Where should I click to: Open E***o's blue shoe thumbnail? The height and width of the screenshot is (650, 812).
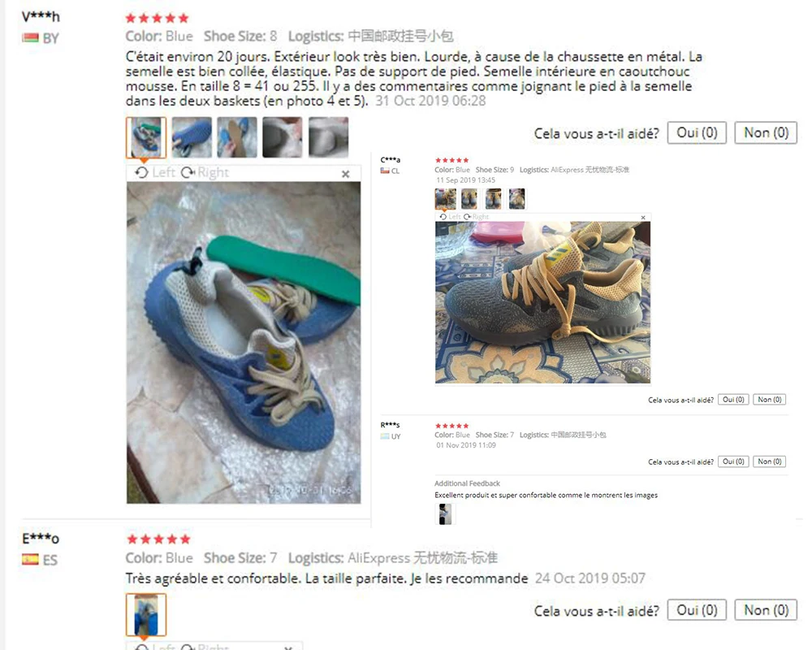pos(146,615)
